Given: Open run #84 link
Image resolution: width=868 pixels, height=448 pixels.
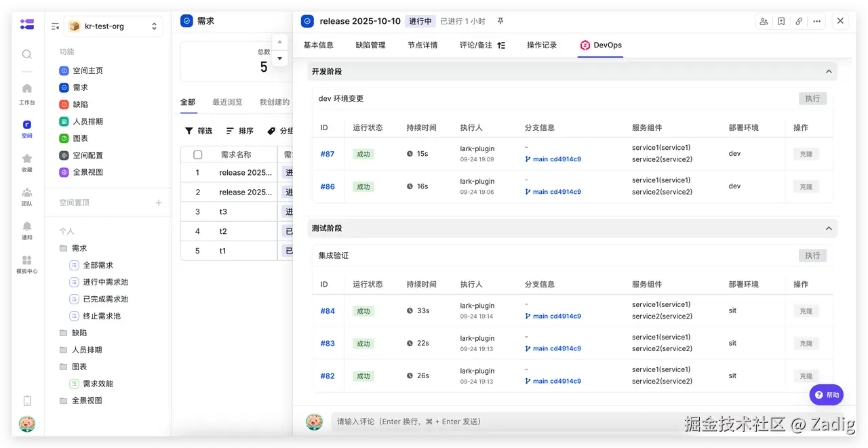Looking at the screenshot, I should pyautogui.click(x=328, y=311).
